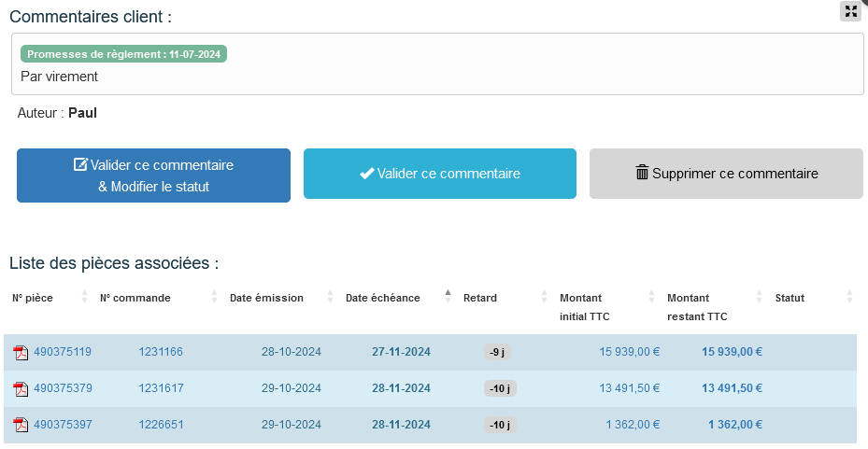Open PDF icon for invoice 490375397
The image size is (868, 449).
(x=21, y=426)
